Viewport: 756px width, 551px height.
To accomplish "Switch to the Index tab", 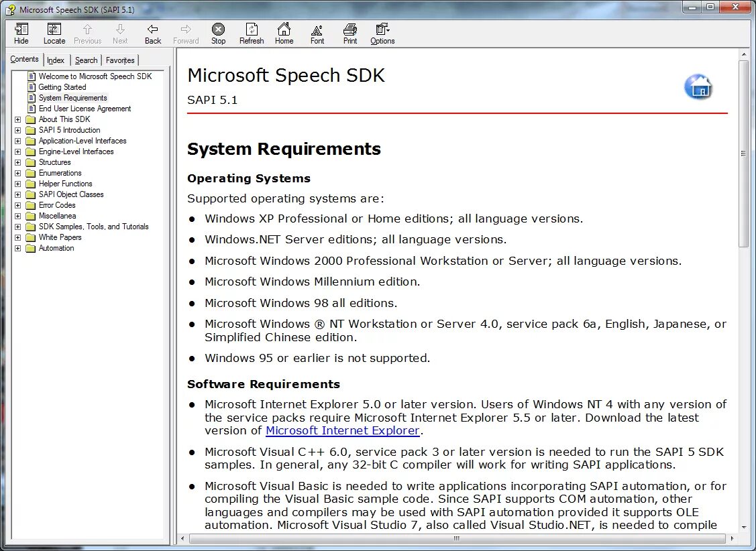I will [56, 60].
